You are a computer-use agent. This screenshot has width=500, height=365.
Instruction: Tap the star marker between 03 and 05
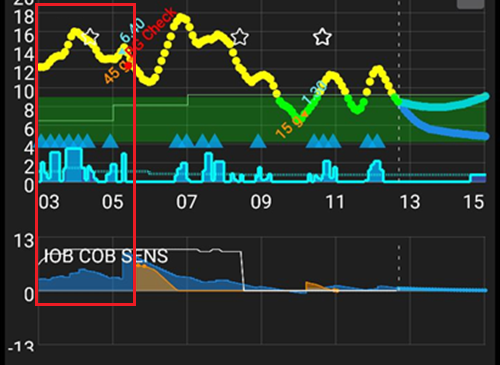pyautogui.click(x=90, y=37)
